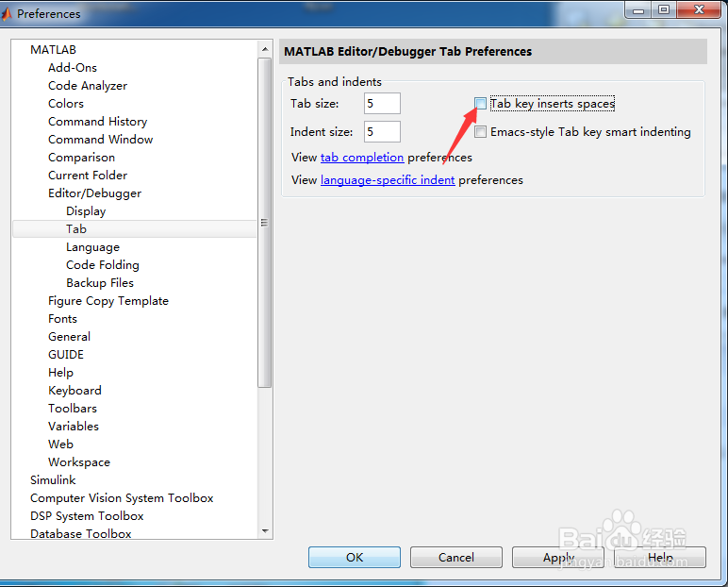Image resolution: width=728 pixels, height=587 pixels.
Task: Open DSP System Toolbox preferences
Action: tap(87, 516)
